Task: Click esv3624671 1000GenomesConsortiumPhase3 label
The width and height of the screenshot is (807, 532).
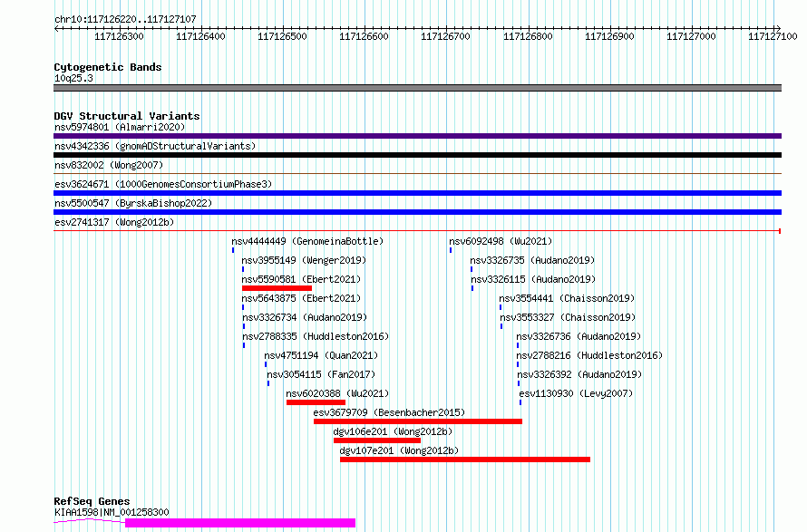Action: pos(163,184)
